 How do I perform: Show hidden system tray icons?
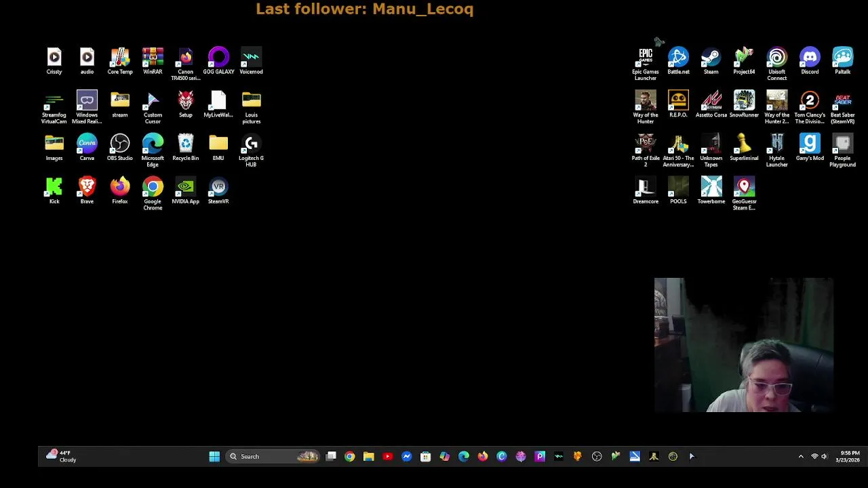(801, 457)
